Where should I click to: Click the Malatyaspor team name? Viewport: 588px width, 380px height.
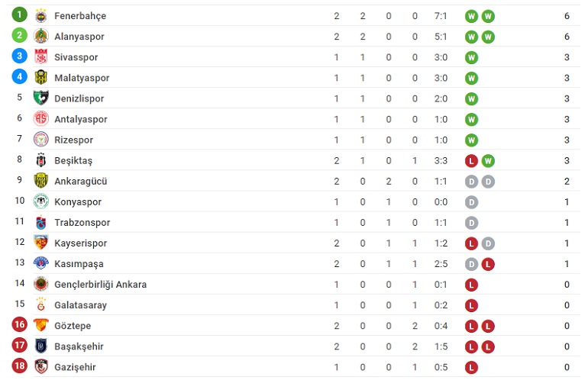[x=82, y=78]
